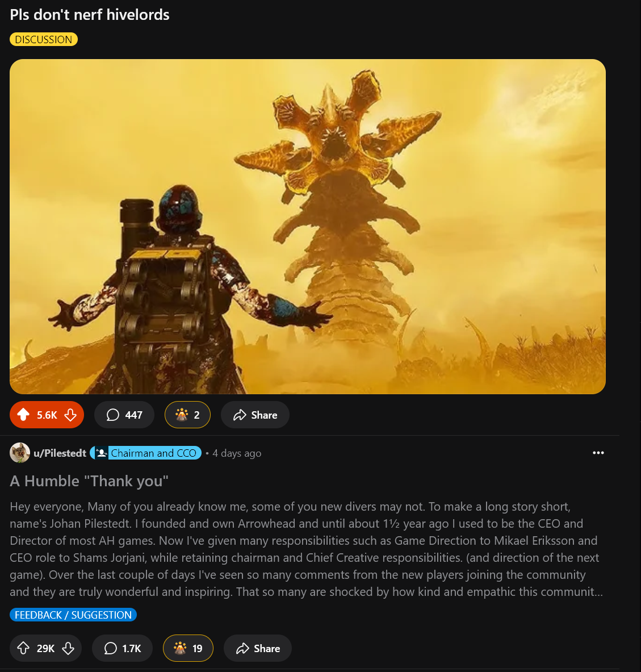This screenshot has width=641, height=672.
Task: Open the 447 comments on hivelords post
Action: click(x=124, y=415)
